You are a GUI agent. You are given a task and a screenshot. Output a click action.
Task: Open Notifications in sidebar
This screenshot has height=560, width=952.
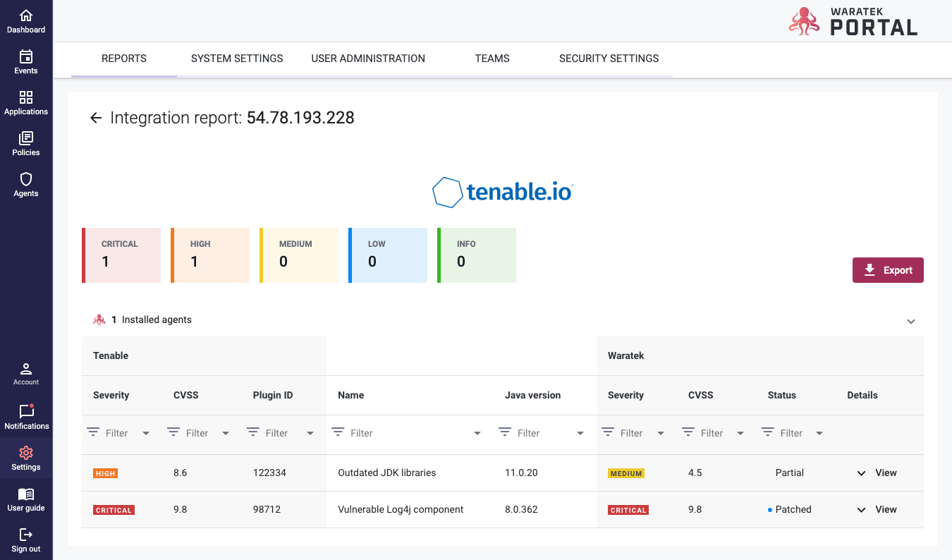pyautogui.click(x=26, y=417)
